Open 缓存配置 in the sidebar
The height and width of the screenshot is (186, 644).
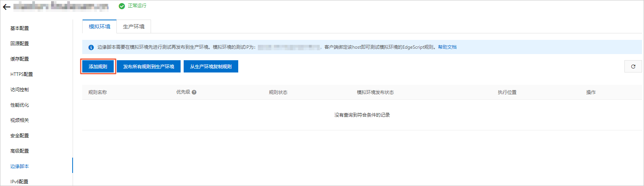point(20,59)
